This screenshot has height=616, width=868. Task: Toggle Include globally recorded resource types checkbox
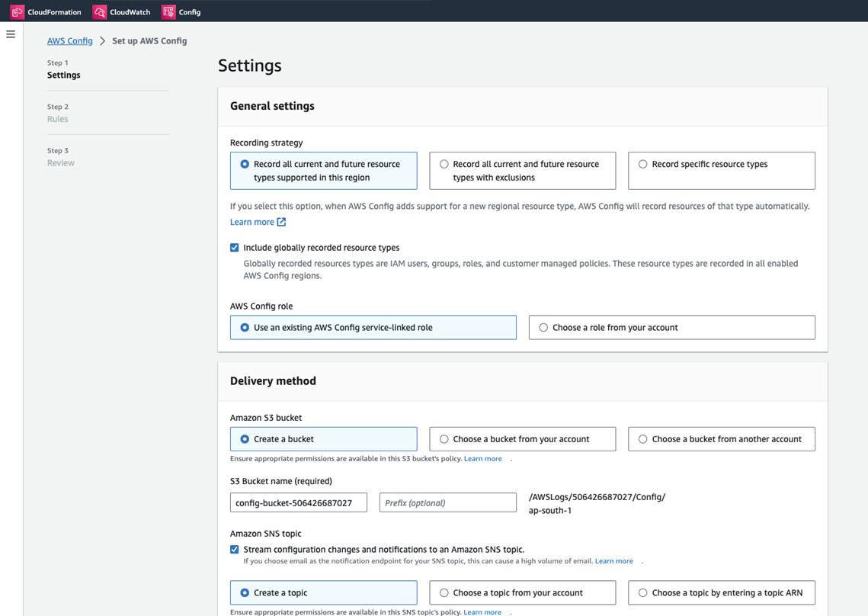[x=235, y=248]
